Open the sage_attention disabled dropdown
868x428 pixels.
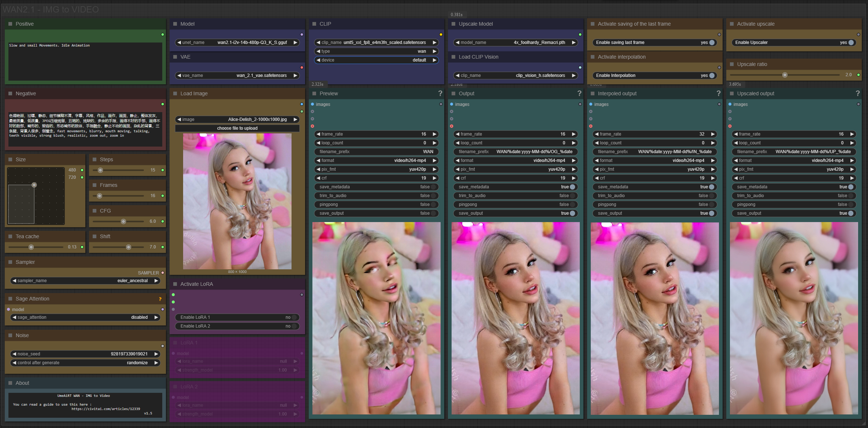(85, 317)
